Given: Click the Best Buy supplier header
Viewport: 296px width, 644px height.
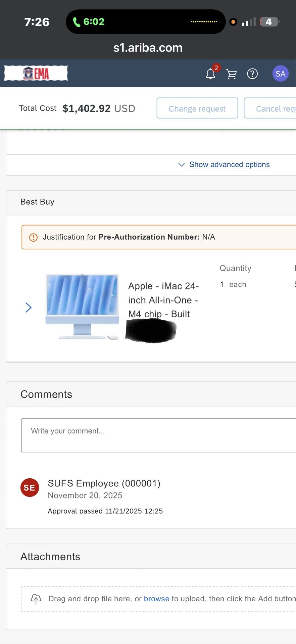Looking at the screenshot, I should pyautogui.click(x=37, y=202).
